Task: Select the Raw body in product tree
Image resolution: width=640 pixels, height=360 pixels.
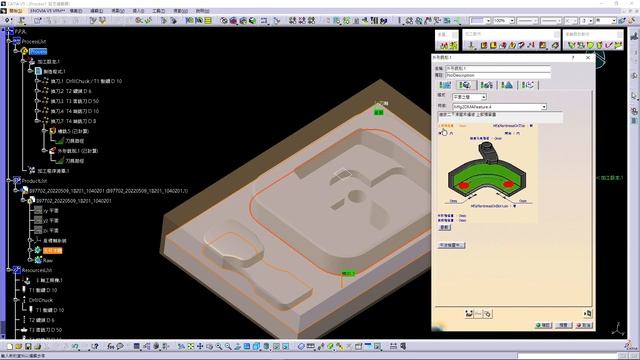Action: pyautogui.click(x=48, y=260)
